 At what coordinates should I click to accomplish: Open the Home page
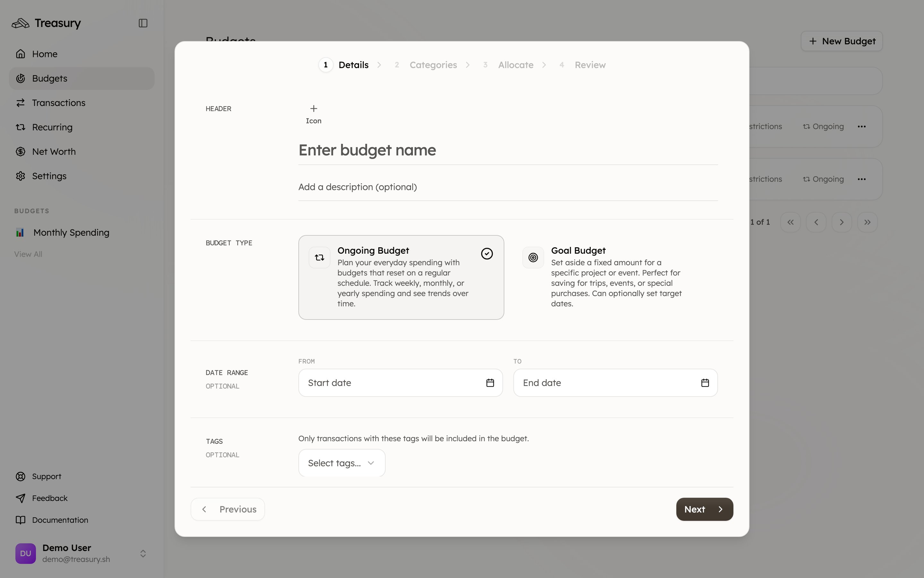82,54
